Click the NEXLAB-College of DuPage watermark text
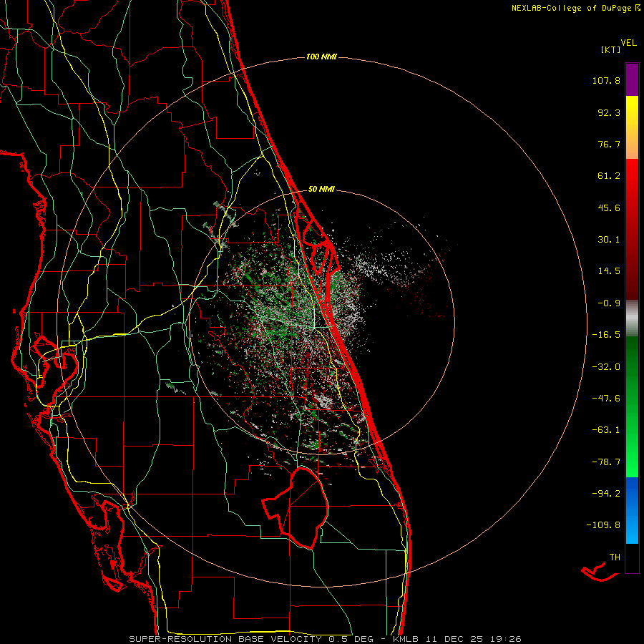The height and width of the screenshot is (644, 644). (x=571, y=9)
